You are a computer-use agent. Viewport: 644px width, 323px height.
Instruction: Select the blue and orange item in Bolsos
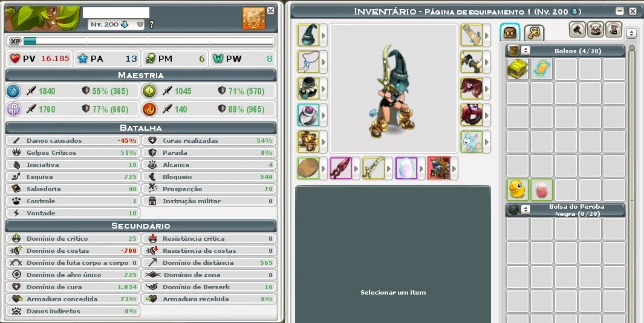pos(542,68)
